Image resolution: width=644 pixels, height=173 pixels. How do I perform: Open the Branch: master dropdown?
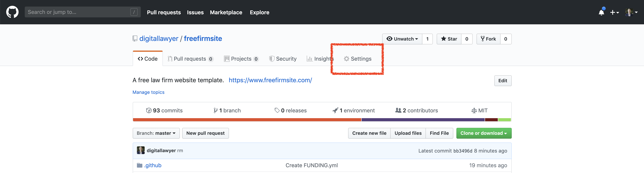tap(156, 133)
